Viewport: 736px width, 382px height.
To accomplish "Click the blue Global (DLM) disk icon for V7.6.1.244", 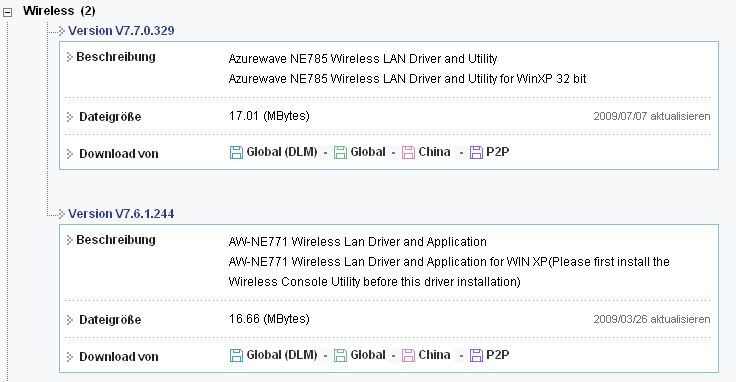I will [236, 356].
